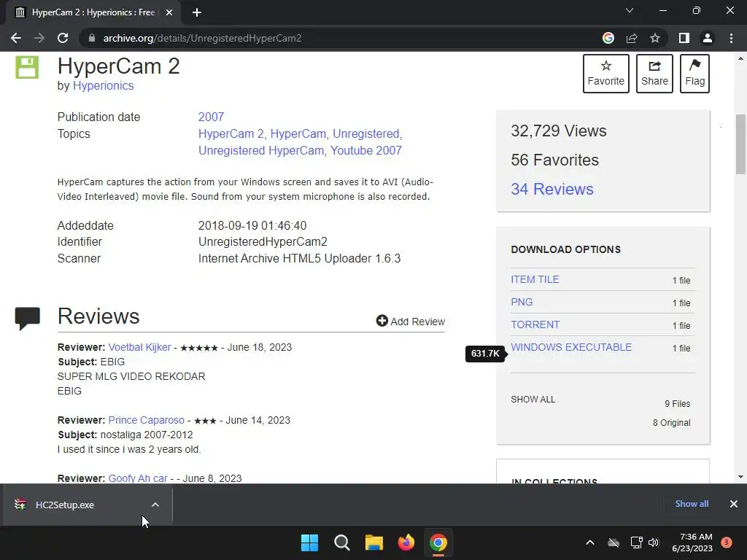This screenshot has height=560, width=747.
Task: Bookmark this page with the star icon
Action: [x=655, y=38]
